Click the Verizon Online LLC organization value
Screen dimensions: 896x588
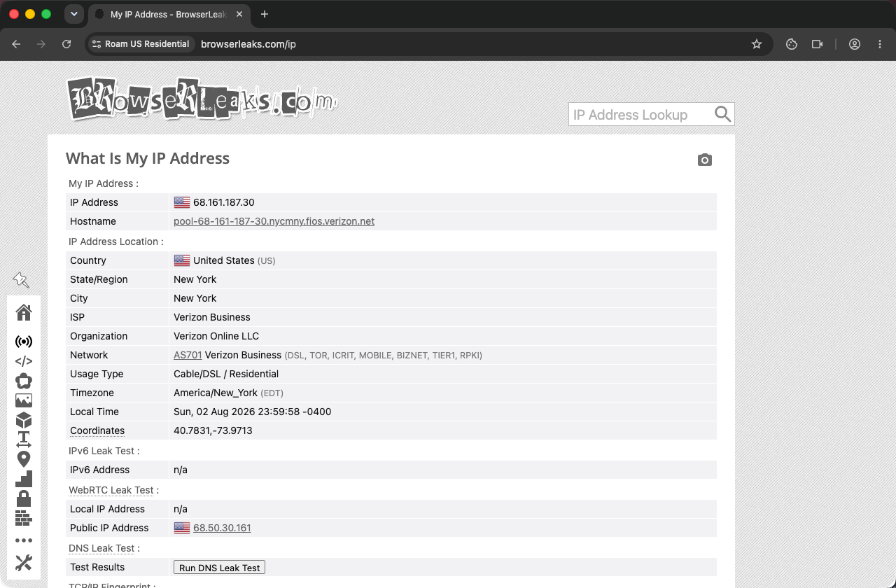point(216,336)
